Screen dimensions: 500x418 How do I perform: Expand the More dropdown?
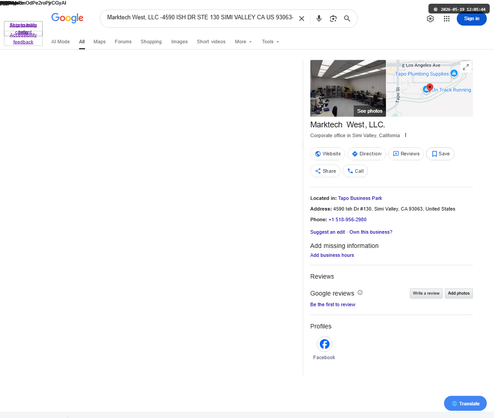243,42
